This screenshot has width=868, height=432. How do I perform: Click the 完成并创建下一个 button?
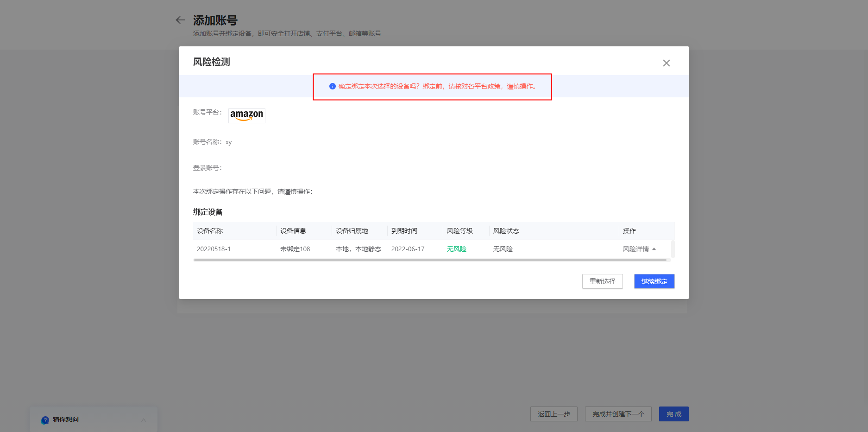tap(618, 414)
